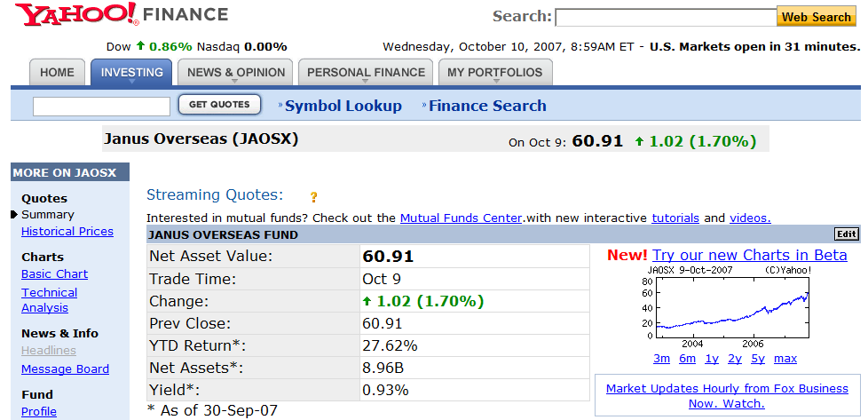Click the Trade Time value Oct 9
The width and height of the screenshot is (868, 420).
tap(382, 280)
